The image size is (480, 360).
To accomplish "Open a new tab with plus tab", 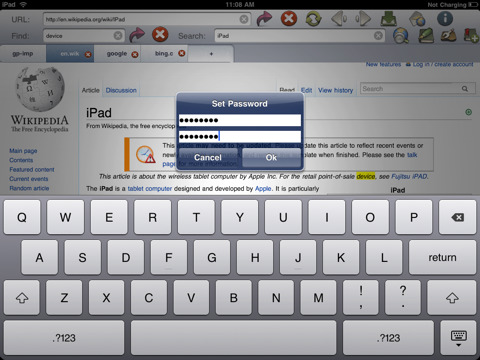I will click(x=211, y=54).
